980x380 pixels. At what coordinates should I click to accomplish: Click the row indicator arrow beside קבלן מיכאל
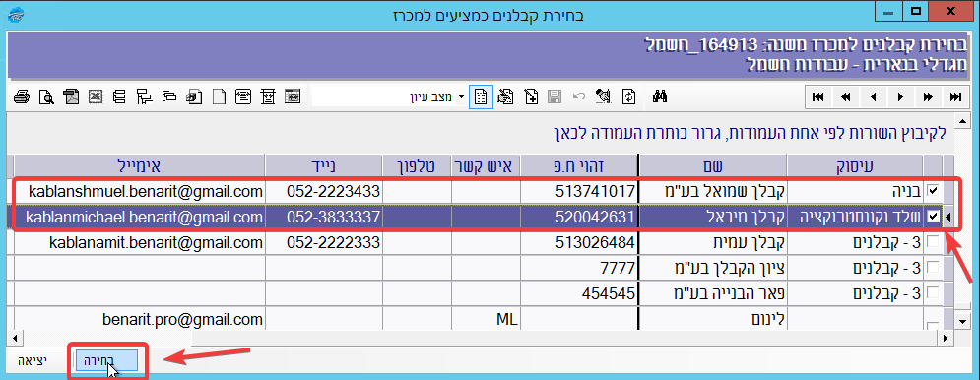coord(947,217)
